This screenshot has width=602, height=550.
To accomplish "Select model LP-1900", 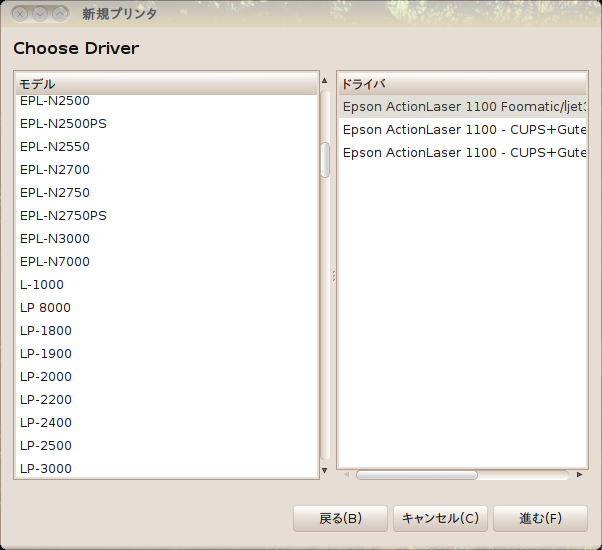I will pyautogui.click(x=167, y=354).
